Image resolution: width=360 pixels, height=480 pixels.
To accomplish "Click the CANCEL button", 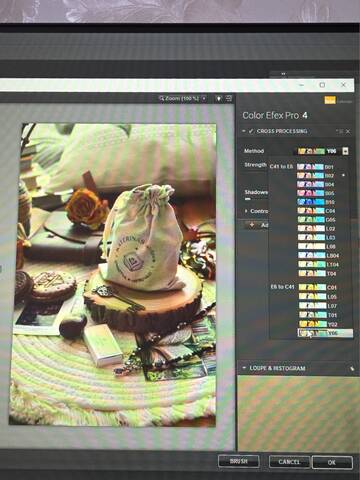I will (x=289, y=462).
